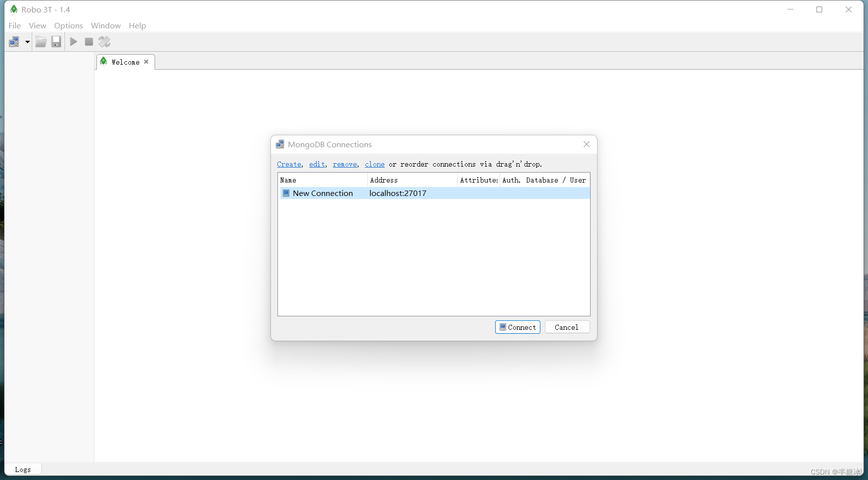Screen dimensions: 868x480
Task: Click the New Connection computer icon
Action: coord(286,193)
